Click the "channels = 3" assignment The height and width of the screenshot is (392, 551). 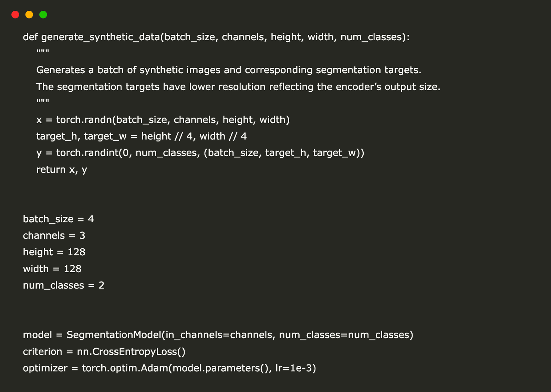[x=54, y=235]
